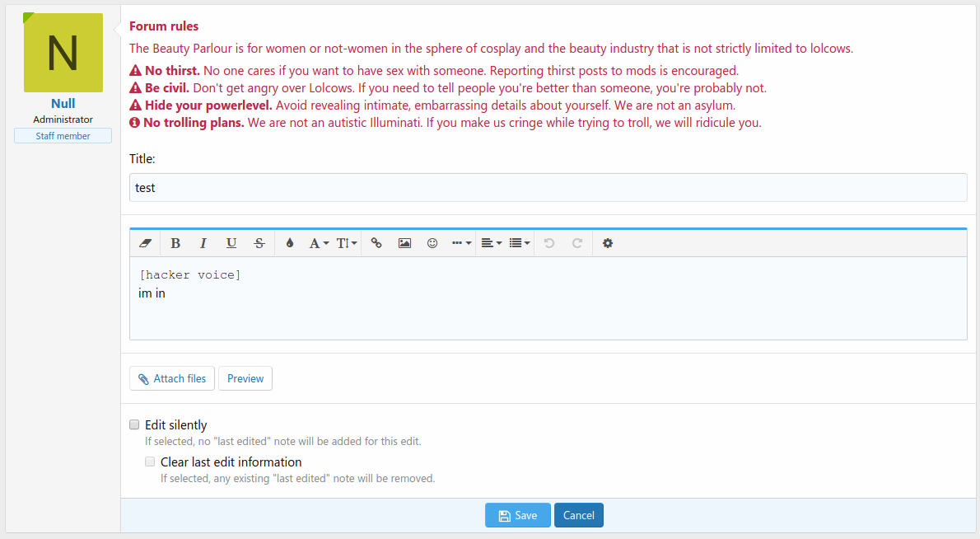
Task: Click the Remove formatting eraser icon
Action: coord(145,243)
